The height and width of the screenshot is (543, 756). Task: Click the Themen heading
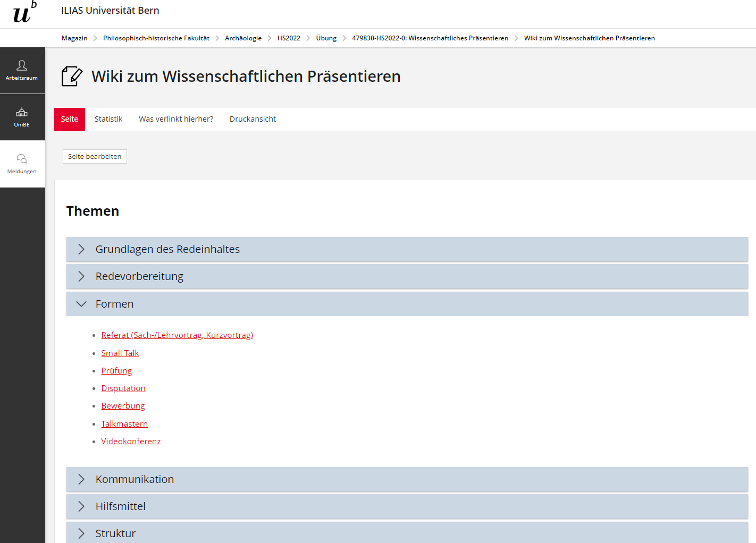coord(93,211)
